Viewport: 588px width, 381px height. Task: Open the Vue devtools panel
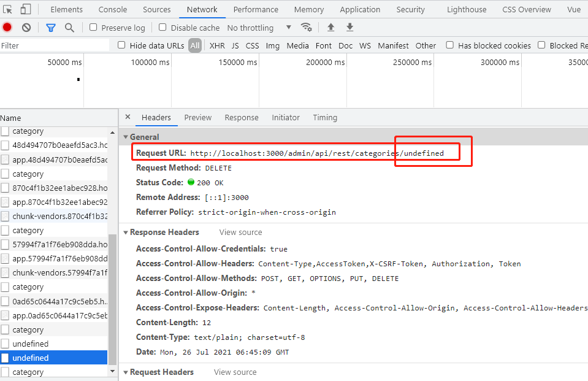(574, 9)
